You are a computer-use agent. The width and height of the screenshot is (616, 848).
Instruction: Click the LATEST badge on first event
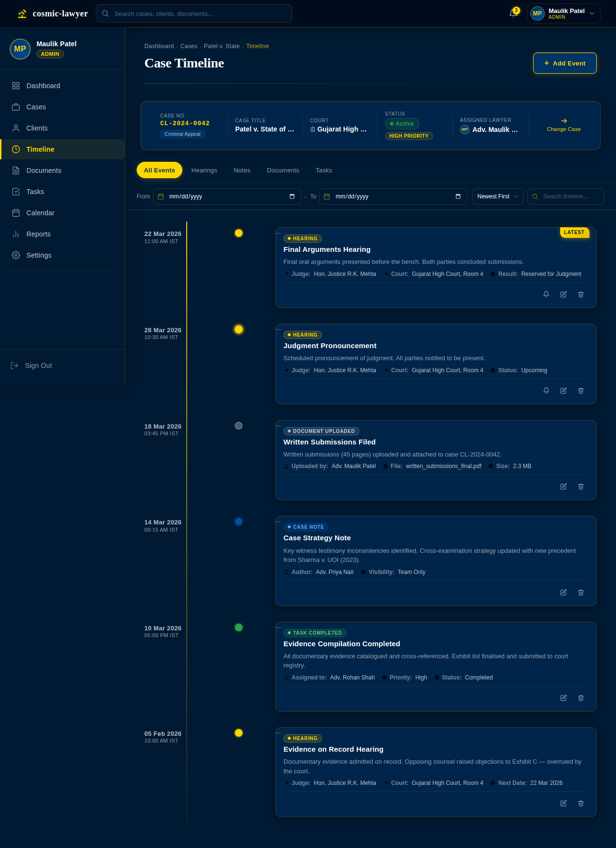575,232
